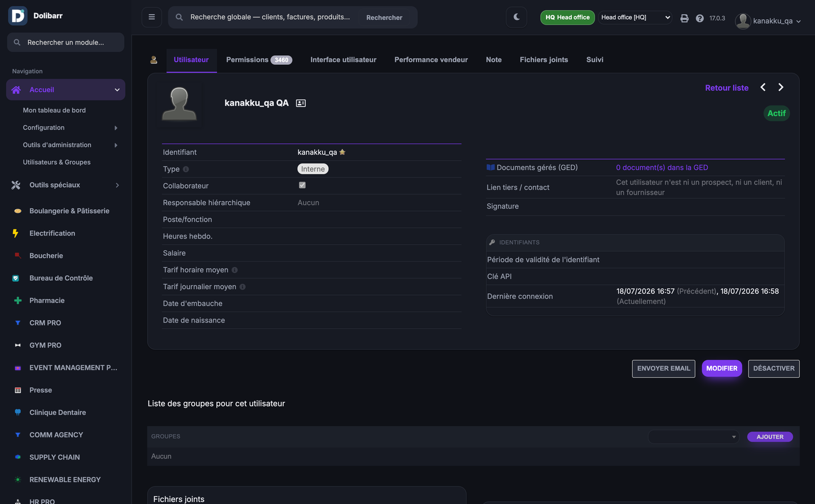The image size is (815, 504).
Task: Click the Actif status badge
Action: (x=776, y=113)
